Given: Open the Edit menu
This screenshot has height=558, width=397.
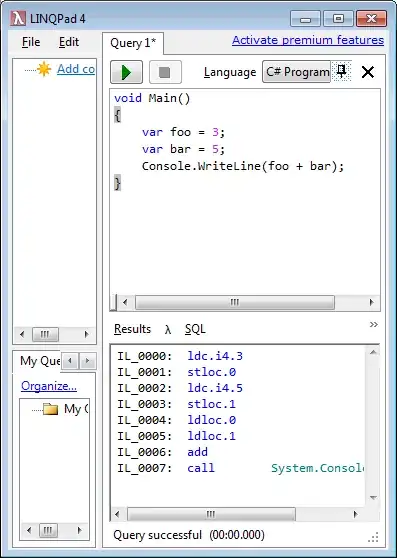Looking at the screenshot, I should coord(69,42).
